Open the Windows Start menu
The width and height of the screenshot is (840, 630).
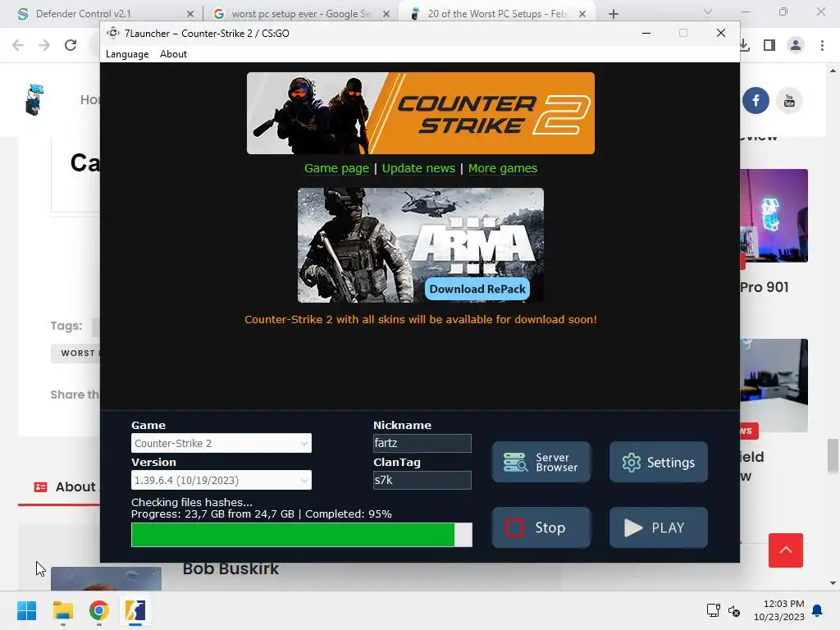point(26,610)
